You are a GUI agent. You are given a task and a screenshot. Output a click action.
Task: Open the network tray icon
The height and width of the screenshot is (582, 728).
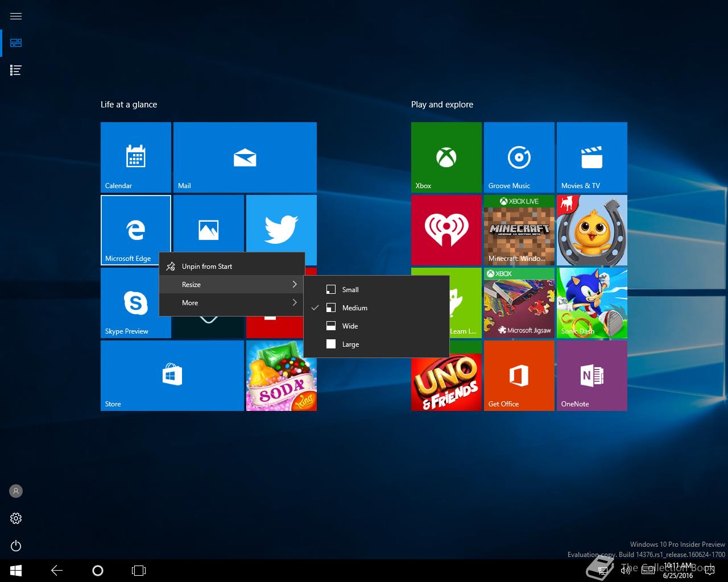[x=603, y=571]
